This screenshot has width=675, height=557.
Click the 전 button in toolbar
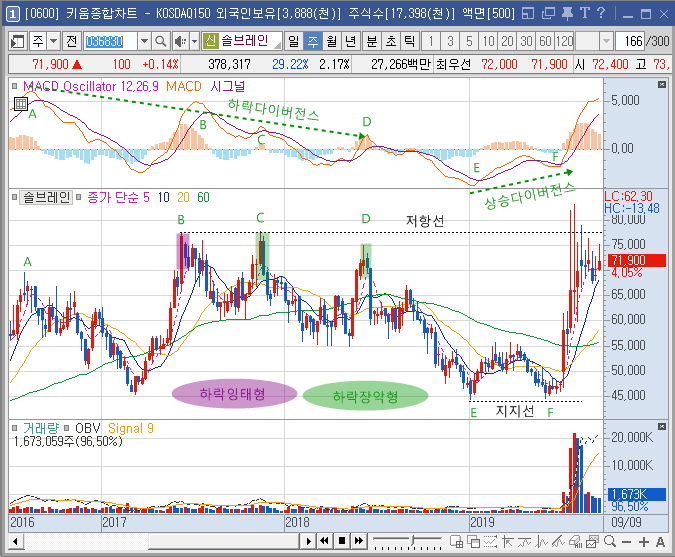71,41
